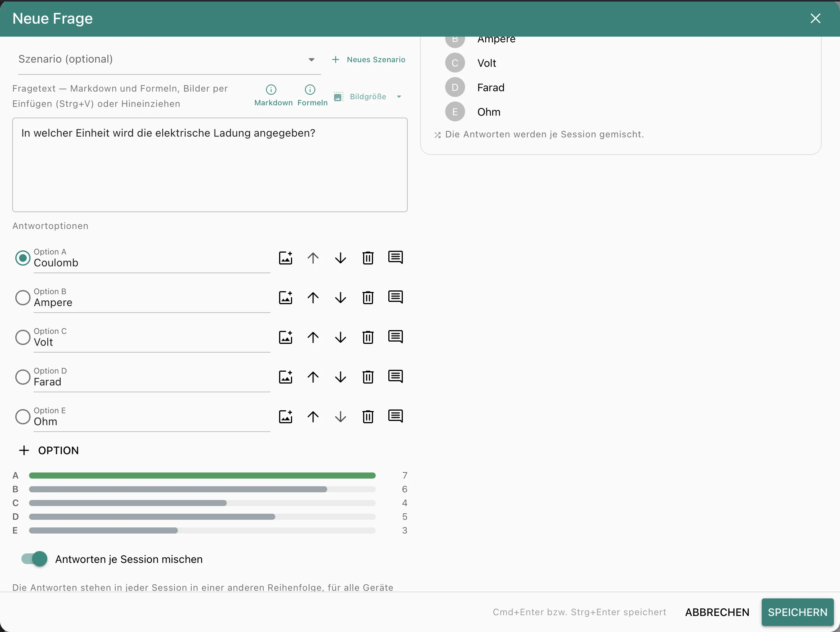
Task: Click ABBRECHEN to cancel
Action: tap(717, 612)
